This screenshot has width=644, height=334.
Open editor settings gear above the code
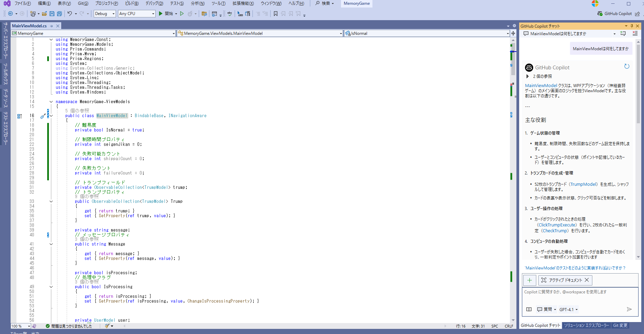(x=514, y=26)
